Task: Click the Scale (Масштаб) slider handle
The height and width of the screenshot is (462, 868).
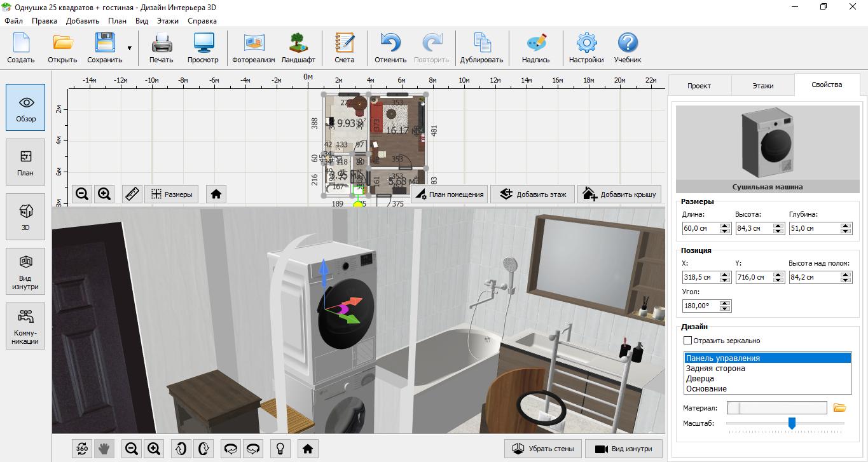Action: pos(792,423)
